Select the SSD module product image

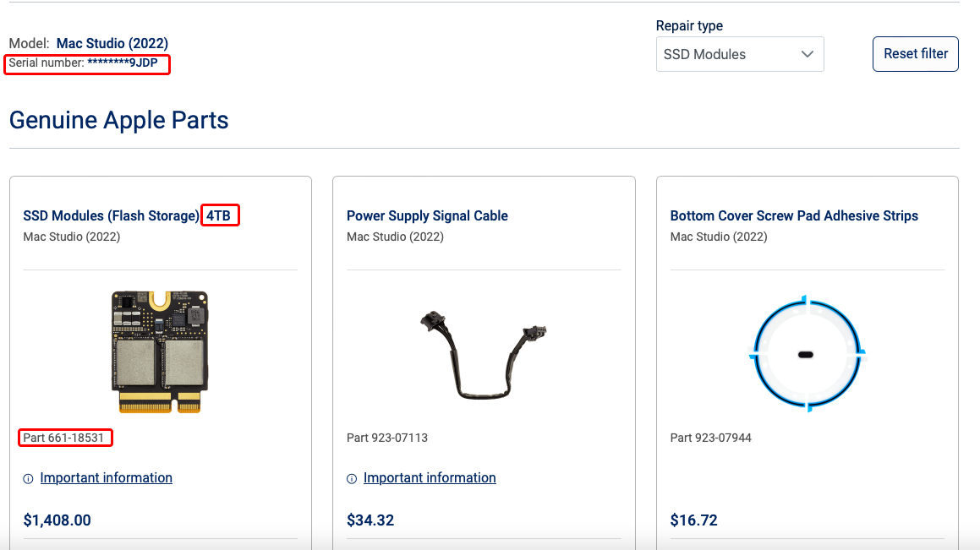(160, 351)
